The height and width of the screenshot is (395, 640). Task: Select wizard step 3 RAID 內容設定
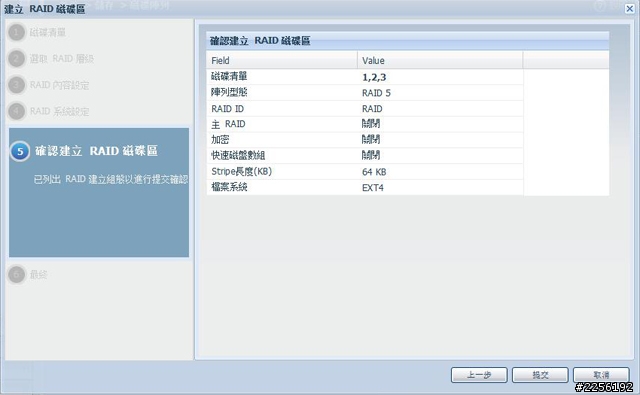pyautogui.click(x=49, y=85)
